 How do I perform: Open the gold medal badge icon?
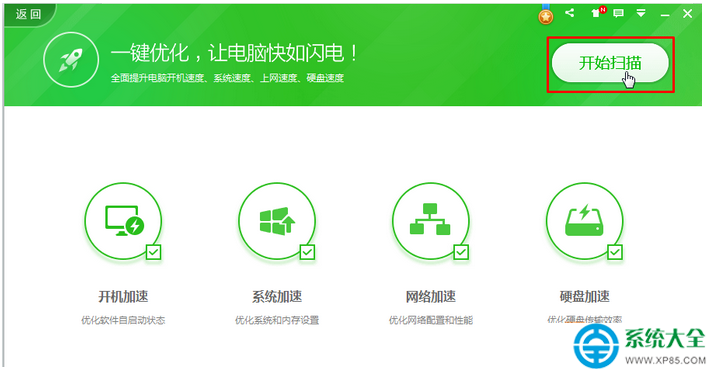[x=546, y=15]
